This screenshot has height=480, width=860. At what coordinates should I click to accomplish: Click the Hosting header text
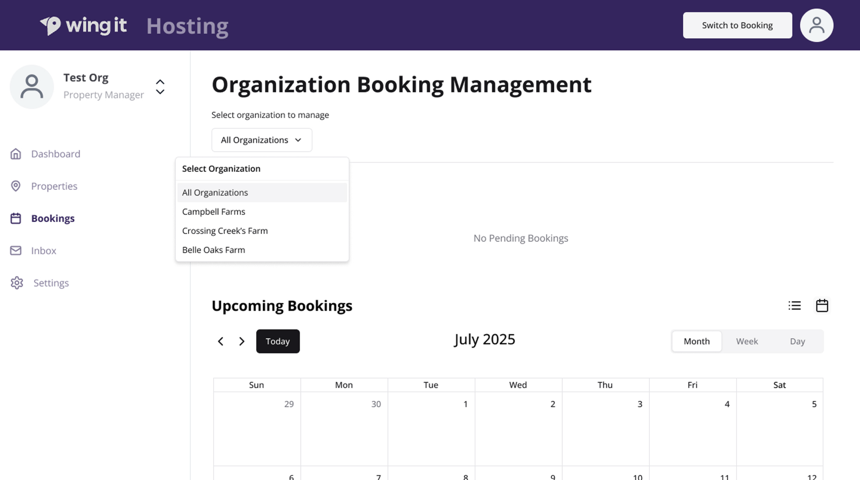coord(188,26)
